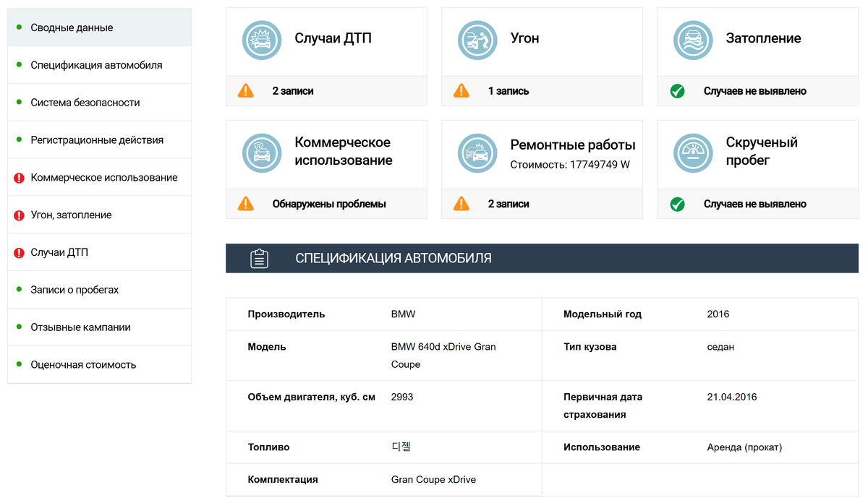Click the Угон card title
The image size is (868, 503).
pyautogui.click(x=524, y=38)
